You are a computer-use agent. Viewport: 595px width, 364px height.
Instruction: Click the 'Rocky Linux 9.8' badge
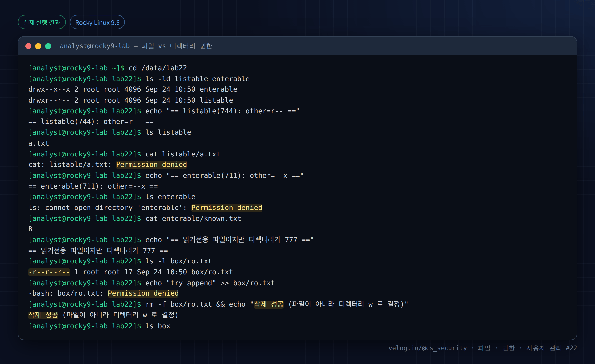(x=97, y=22)
